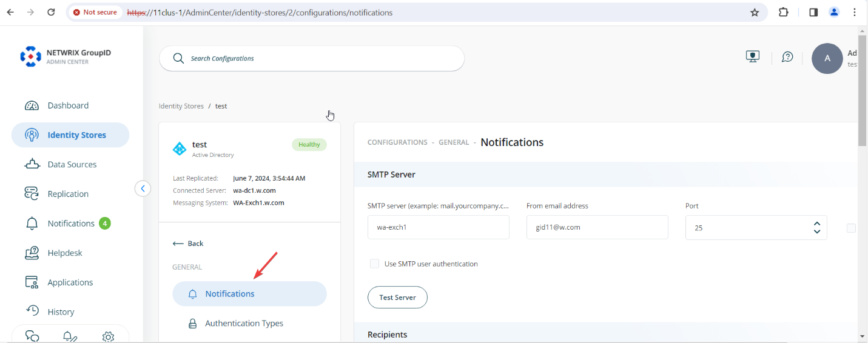Click the Helpdesk laptop icon
Screen dimensions: 868x343
pos(32,253)
